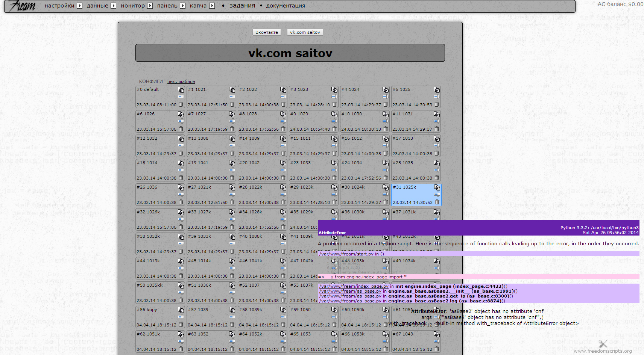The height and width of the screenshot is (355, 644).
Task: Click the #34 1028k config name
Action: tap(251, 212)
